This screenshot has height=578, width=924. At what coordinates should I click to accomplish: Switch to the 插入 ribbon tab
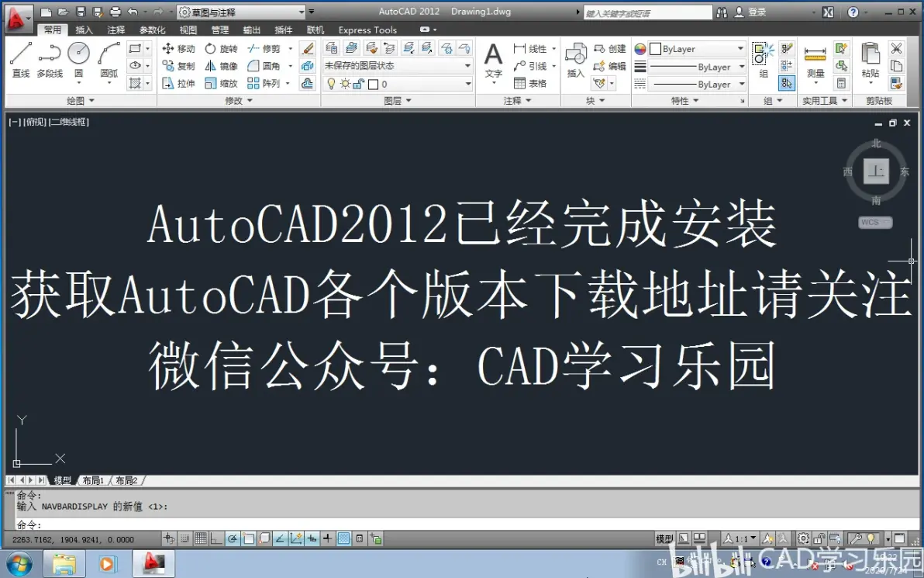tap(84, 29)
